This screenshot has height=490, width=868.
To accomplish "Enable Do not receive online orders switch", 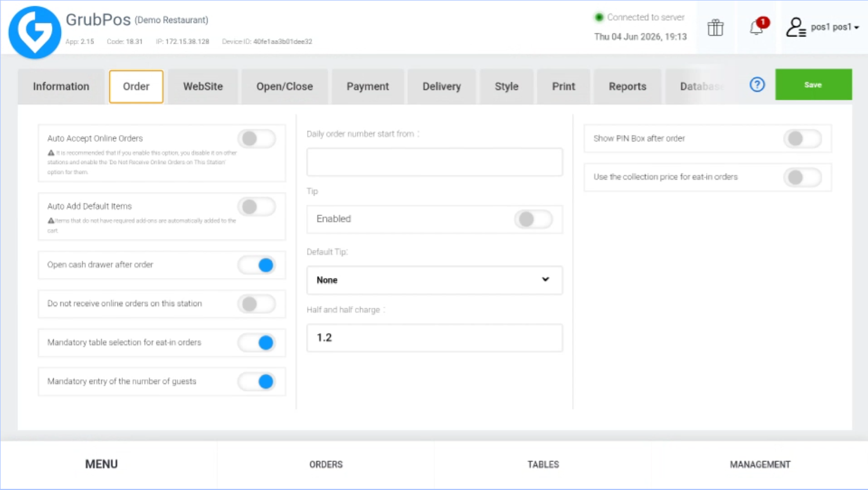I will click(257, 304).
